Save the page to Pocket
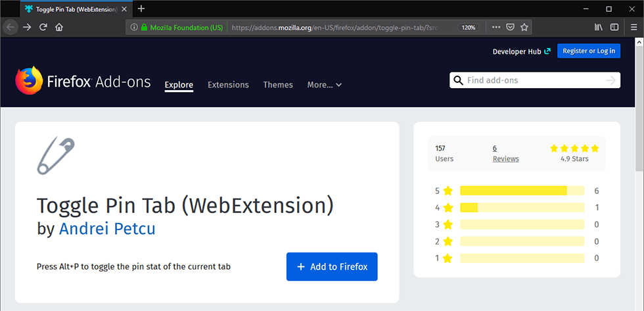Image resolution: width=644 pixels, height=311 pixels. pyautogui.click(x=510, y=28)
